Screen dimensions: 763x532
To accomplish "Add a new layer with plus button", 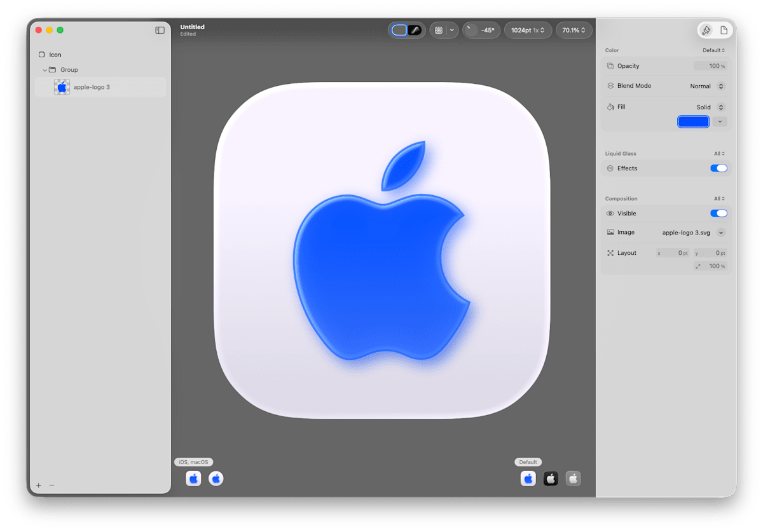I will point(38,486).
